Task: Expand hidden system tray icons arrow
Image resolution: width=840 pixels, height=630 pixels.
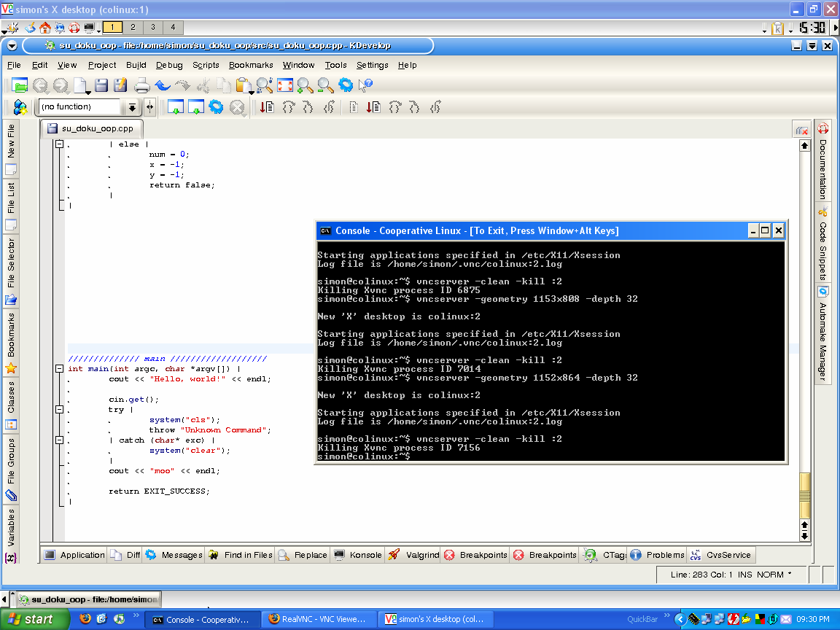Action: pos(680,619)
